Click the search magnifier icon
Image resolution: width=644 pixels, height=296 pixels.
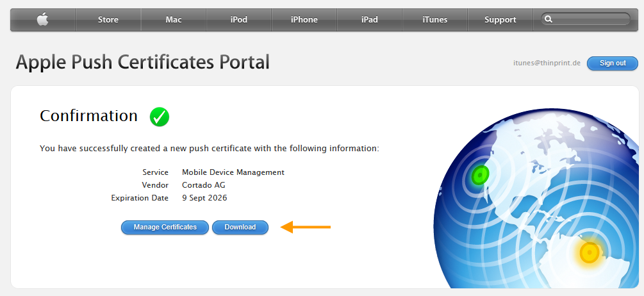[x=549, y=19]
